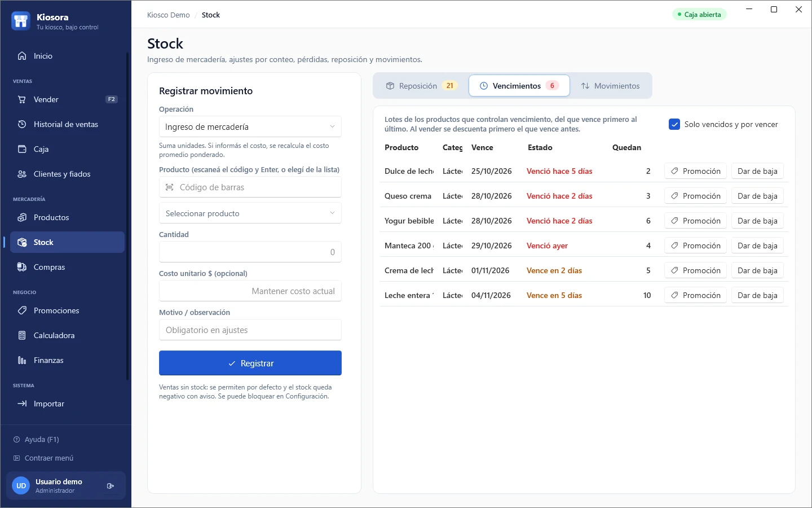Click the Quedan column header
This screenshot has width=812, height=508.
pyautogui.click(x=626, y=147)
